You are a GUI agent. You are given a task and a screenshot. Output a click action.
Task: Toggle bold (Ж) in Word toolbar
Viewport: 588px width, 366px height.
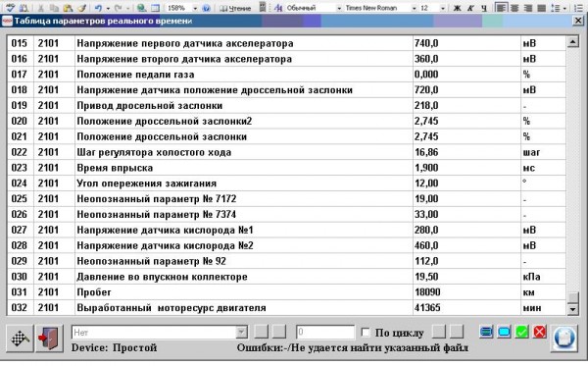coord(457,8)
